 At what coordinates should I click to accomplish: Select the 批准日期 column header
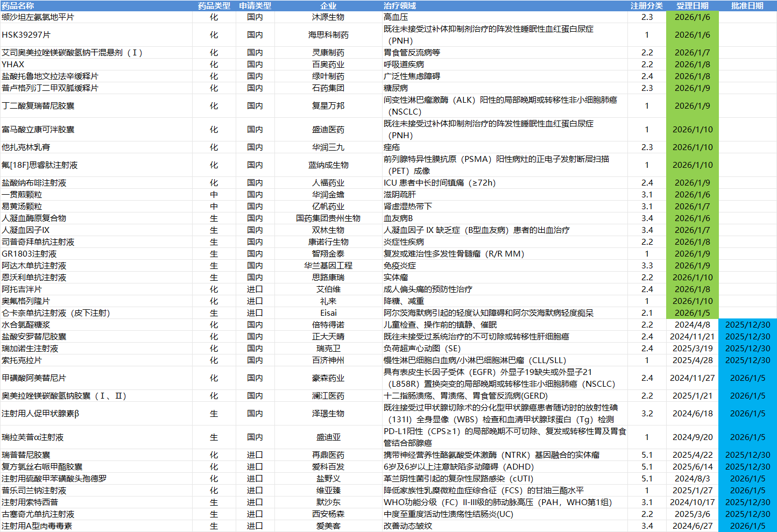point(747,5)
